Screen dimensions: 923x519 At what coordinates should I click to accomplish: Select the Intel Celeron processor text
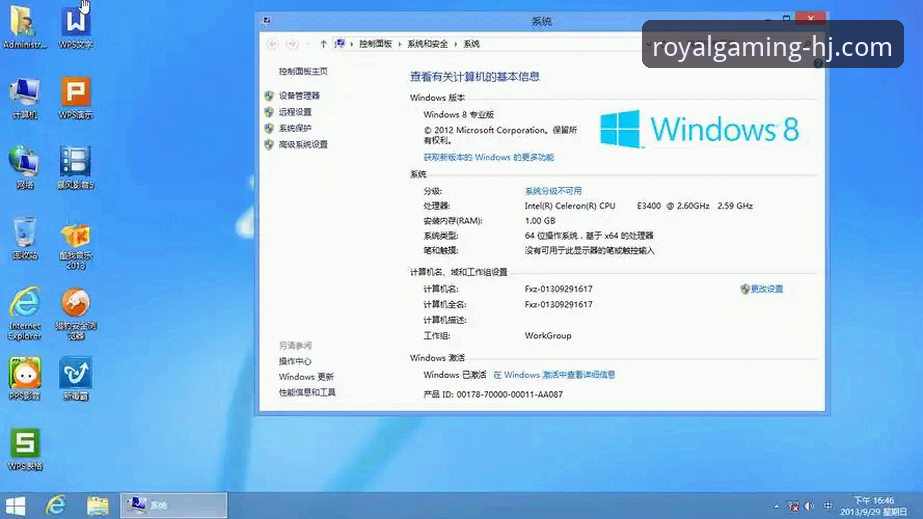[x=639, y=206]
